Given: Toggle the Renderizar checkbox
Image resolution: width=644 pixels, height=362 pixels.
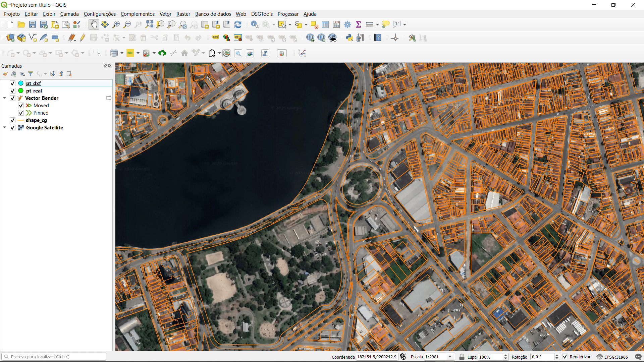Looking at the screenshot, I should coord(565,357).
